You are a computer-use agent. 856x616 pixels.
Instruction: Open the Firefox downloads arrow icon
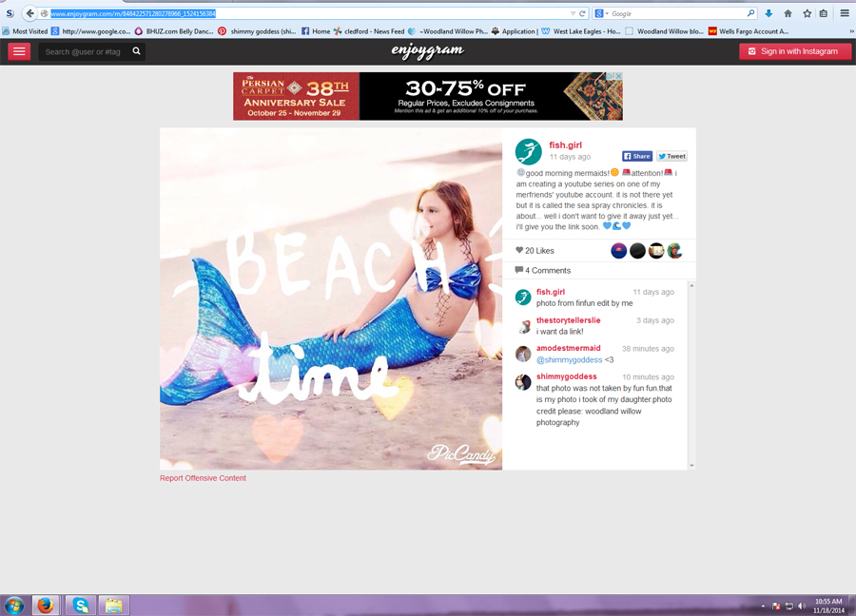[x=768, y=13]
